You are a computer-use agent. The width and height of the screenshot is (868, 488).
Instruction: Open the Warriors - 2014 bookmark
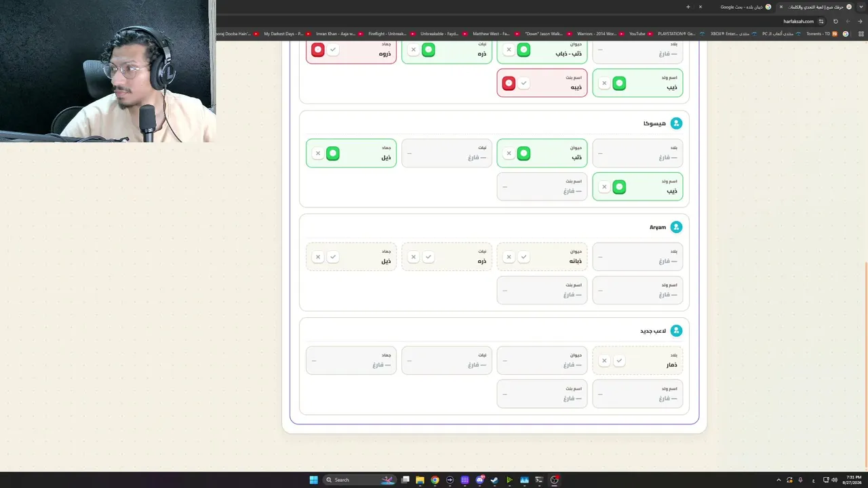(599, 33)
